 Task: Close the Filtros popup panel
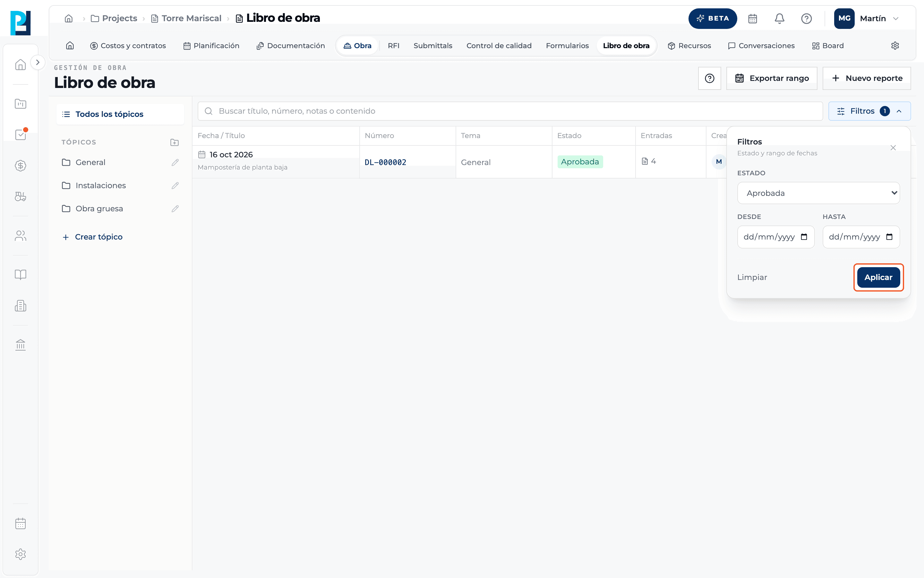click(893, 148)
